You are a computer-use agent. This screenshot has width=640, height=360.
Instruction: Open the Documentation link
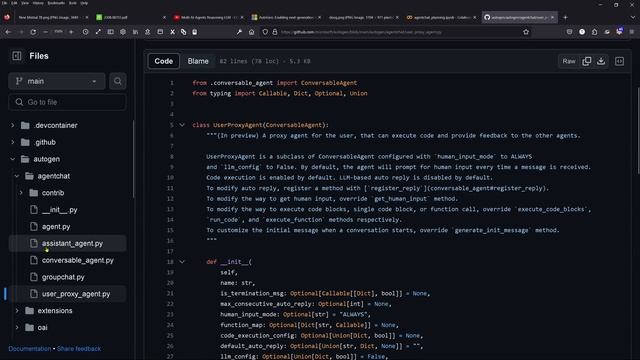(x=30, y=349)
